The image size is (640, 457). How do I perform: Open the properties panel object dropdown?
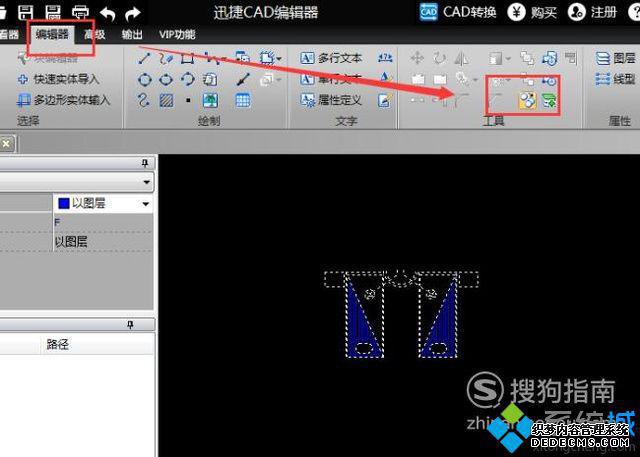tap(147, 182)
